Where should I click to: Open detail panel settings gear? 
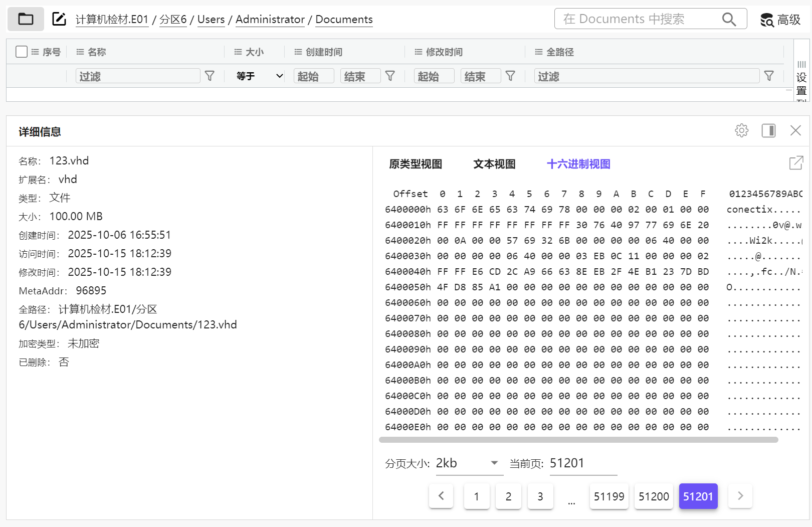click(x=741, y=131)
